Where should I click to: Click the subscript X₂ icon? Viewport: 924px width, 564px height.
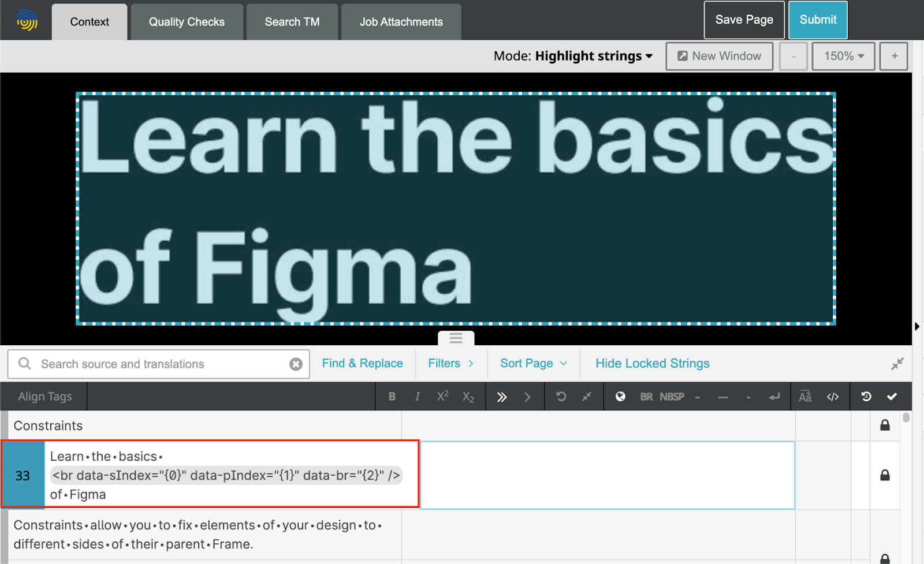click(x=468, y=397)
